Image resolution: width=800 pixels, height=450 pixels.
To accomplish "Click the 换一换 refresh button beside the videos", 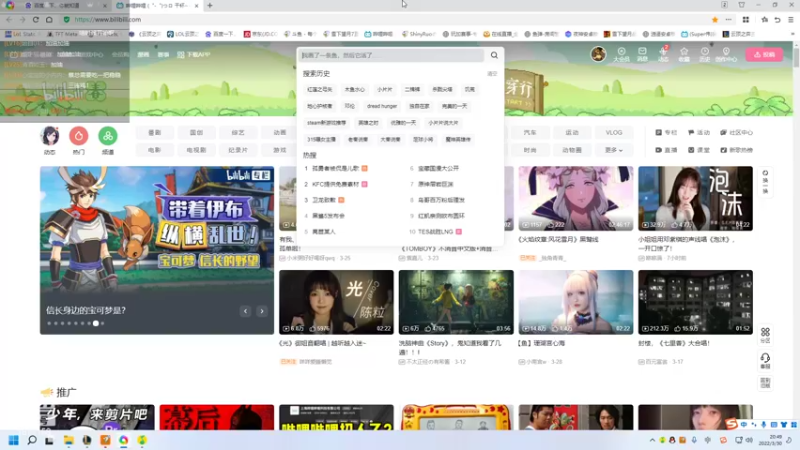I will click(765, 182).
